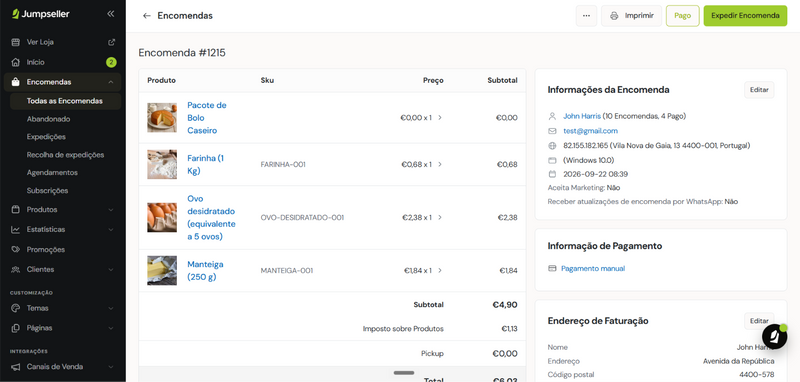
Task: Click the eggs product thumbnail
Action: pyautogui.click(x=162, y=217)
